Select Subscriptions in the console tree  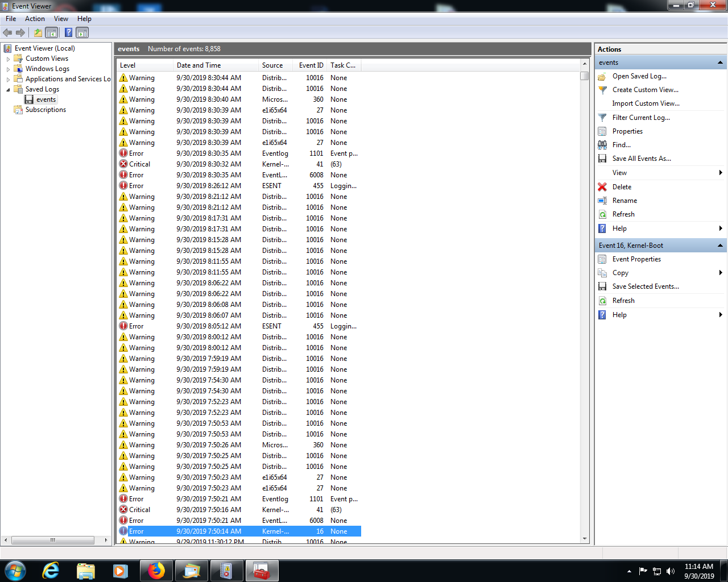45,110
